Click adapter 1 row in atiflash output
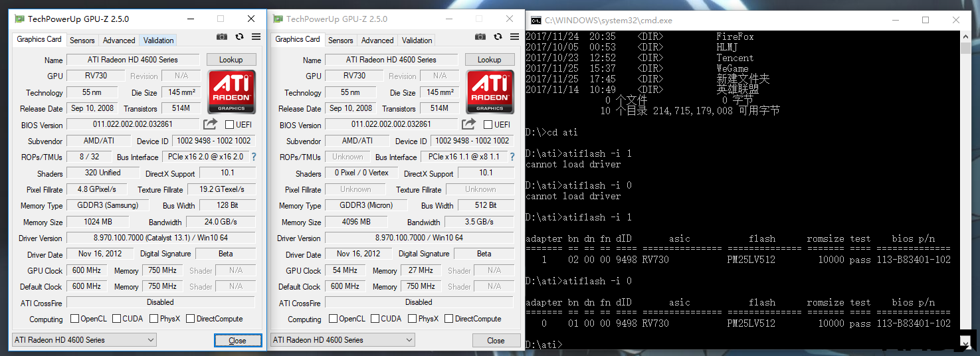This screenshot has height=356, width=980. coord(738,260)
